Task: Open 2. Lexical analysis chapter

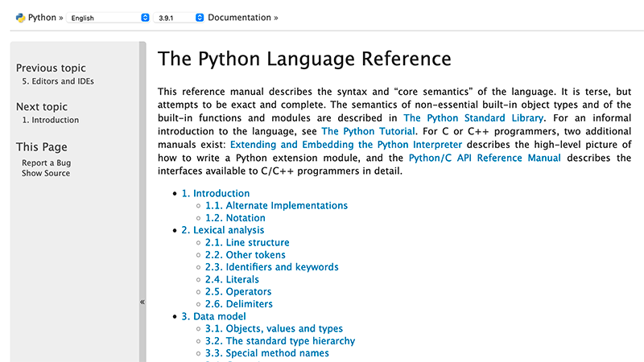Action: pyautogui.click(x=223, y=230)
